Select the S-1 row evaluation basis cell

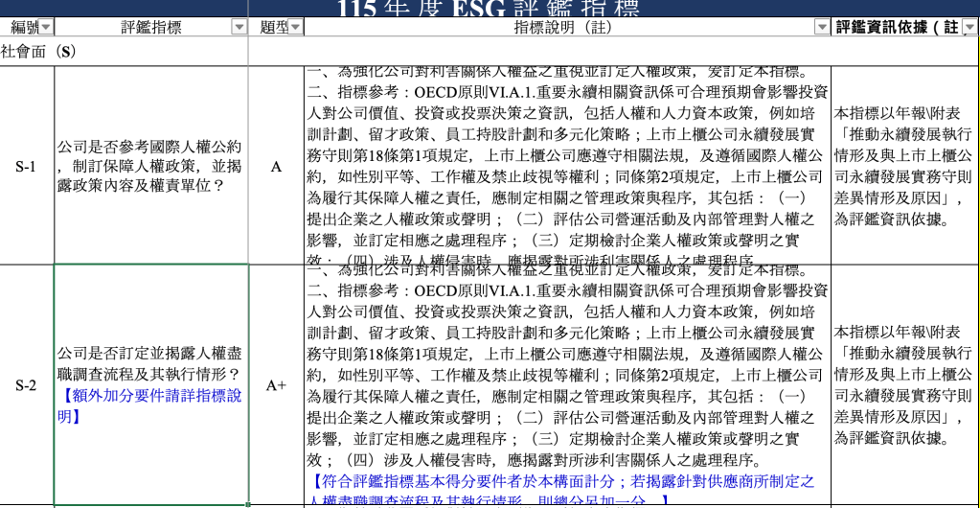pyautogui.click(x=904, y=167)
